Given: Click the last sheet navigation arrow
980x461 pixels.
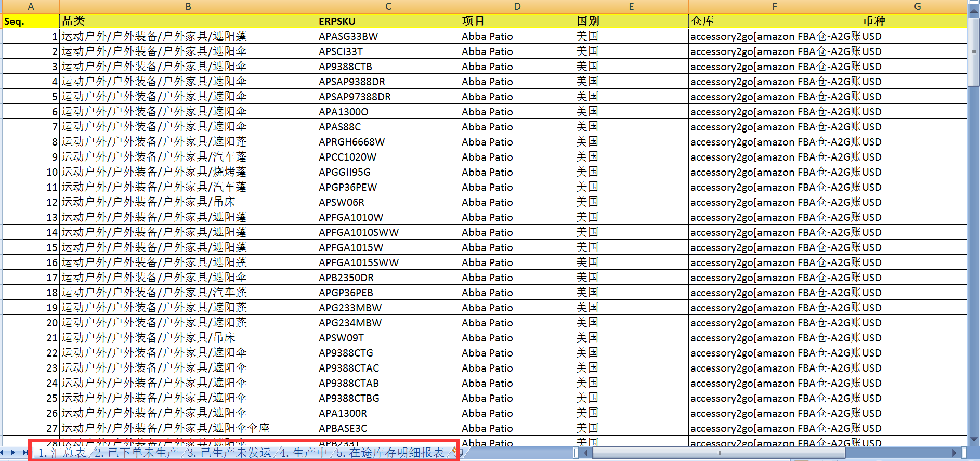Looking at the screenshot, I should pyautogui.click(x=25, y=453).
